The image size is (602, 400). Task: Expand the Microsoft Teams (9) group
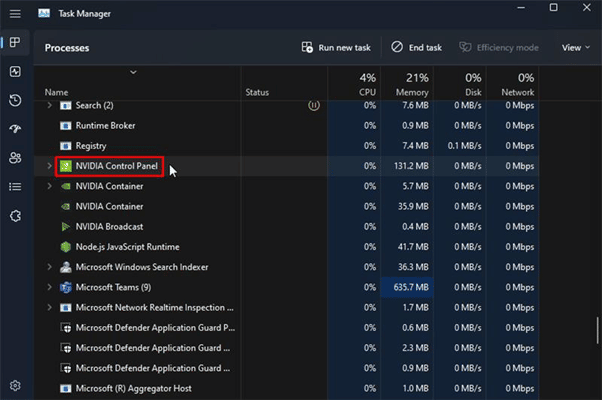pyautogui.click(x=49, y=287)
